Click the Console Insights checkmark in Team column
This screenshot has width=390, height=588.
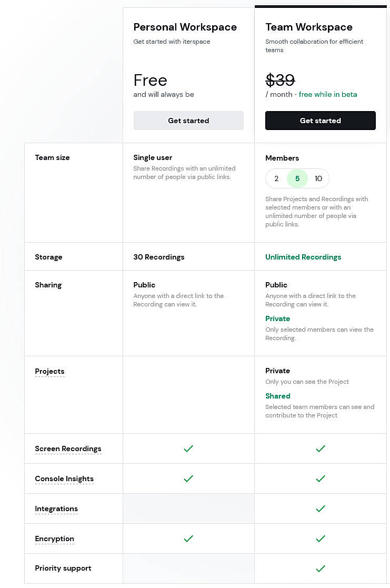(x=321, y=479)
